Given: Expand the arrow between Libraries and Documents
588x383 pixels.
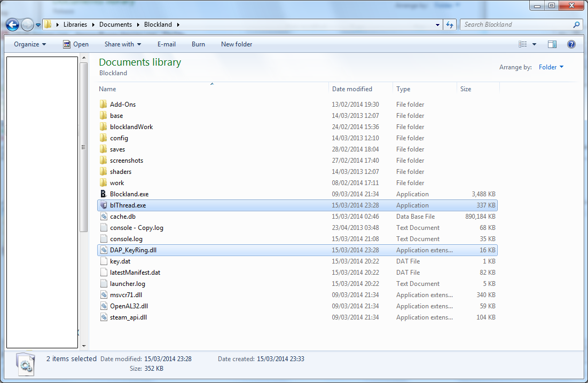Looking at the screenshot, I should (x=93, y=25).
